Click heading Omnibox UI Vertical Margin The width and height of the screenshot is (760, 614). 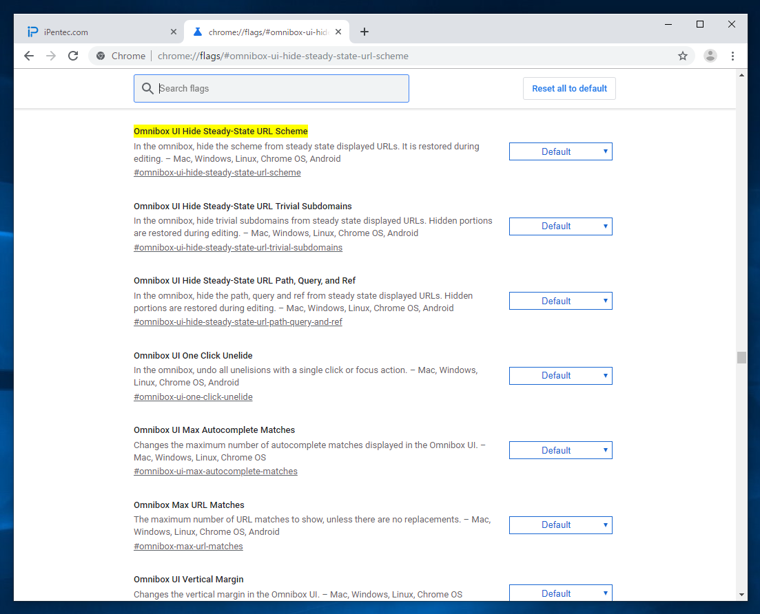(x=189, y=579)
